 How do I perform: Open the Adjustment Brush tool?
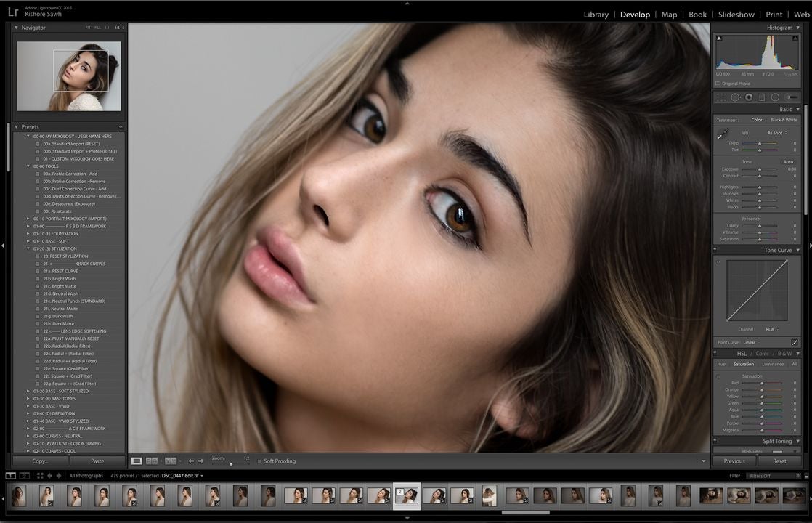pyautogui.click(x=791, y=97)
